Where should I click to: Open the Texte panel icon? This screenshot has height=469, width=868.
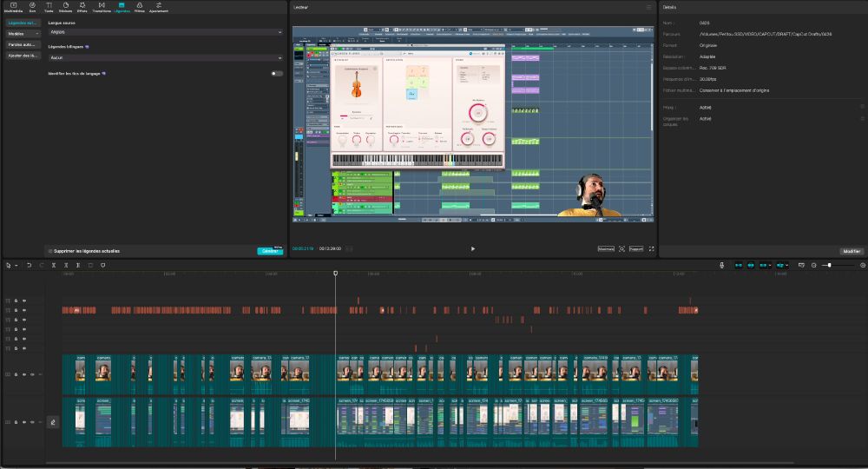click(49, 7)
